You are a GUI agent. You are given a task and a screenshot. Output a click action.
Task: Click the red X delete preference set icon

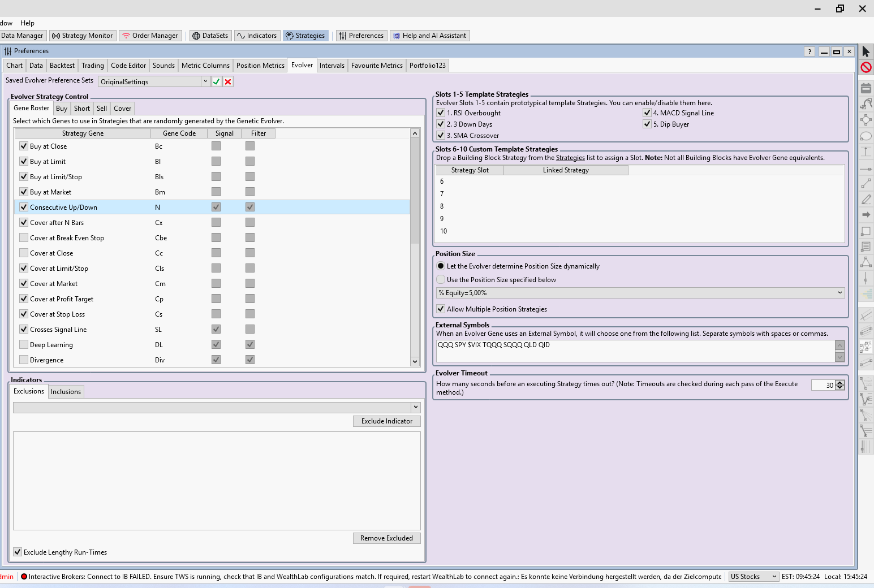click(228, 81)
